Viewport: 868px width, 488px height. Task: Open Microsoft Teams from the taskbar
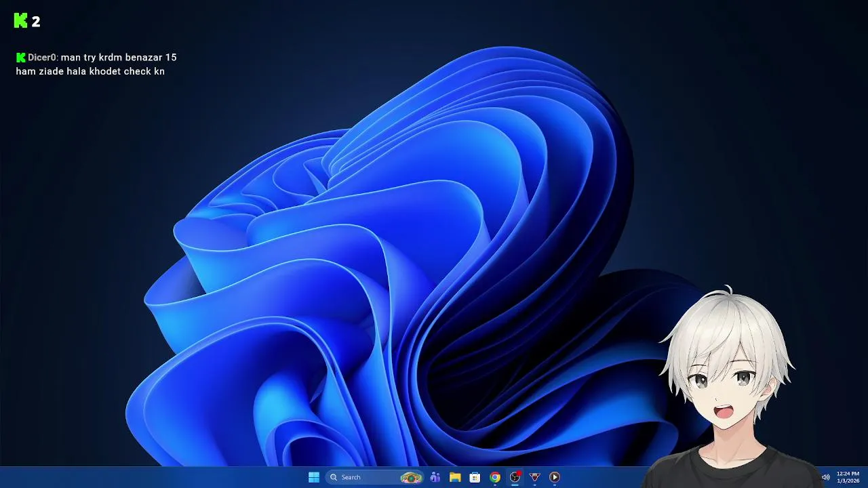click(435, 477)
